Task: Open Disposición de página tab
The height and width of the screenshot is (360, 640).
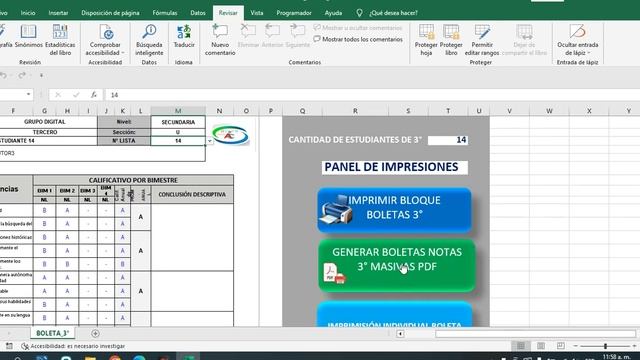Action: (x=110, y=13)
